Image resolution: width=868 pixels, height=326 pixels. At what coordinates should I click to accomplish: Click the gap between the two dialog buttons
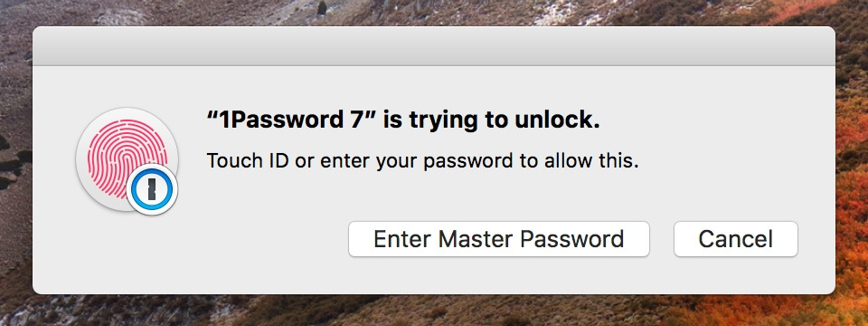tap(662, 239)
